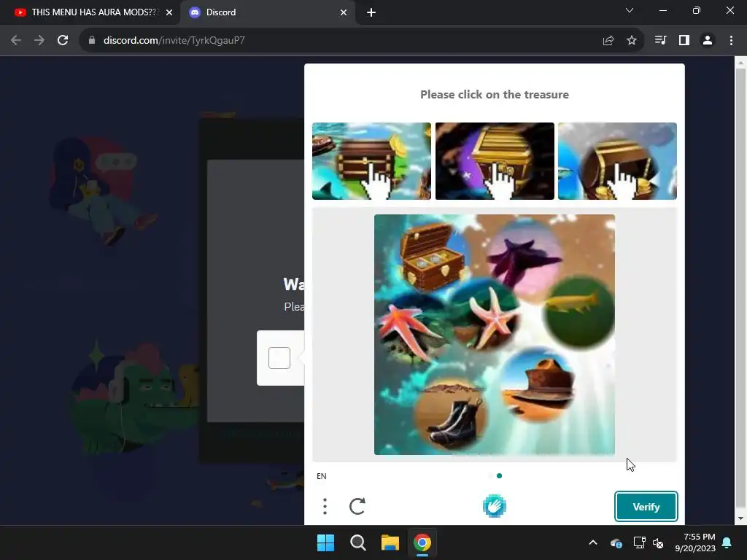Viewport: 747px width, 560px height.
Task: Click the page vertical scrollbar
Action: [740, 288]
